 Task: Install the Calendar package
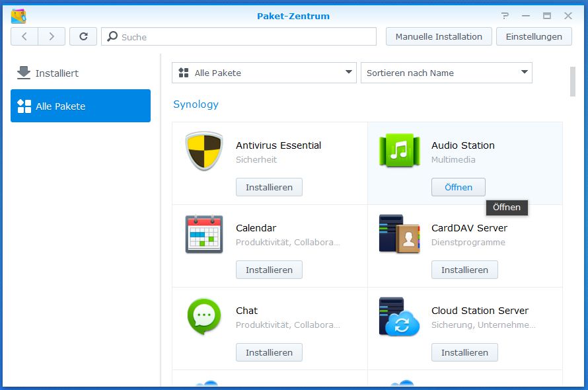(x=270, y=270)
